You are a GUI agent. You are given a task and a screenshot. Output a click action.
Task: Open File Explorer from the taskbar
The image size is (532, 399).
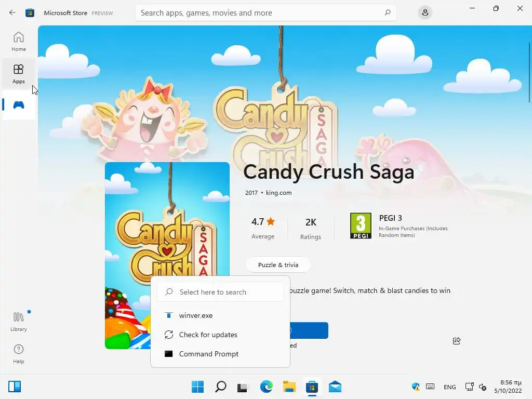click(x=289, y=387)
